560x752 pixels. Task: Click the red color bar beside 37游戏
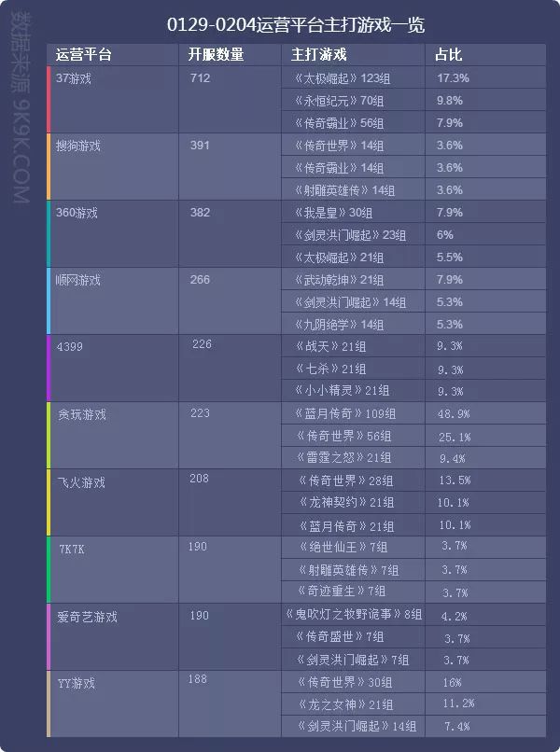click(x=48, y=99)
